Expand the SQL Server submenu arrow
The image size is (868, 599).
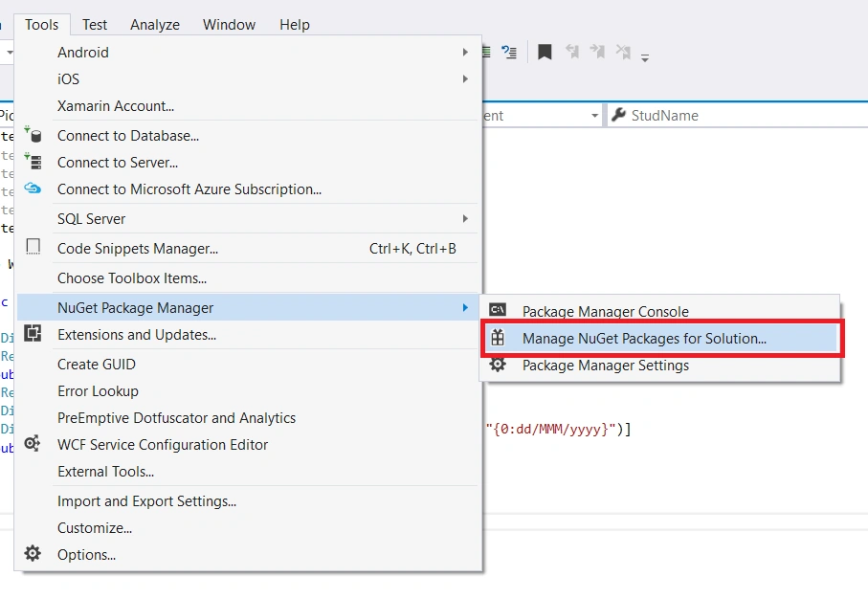coord(465,219)
